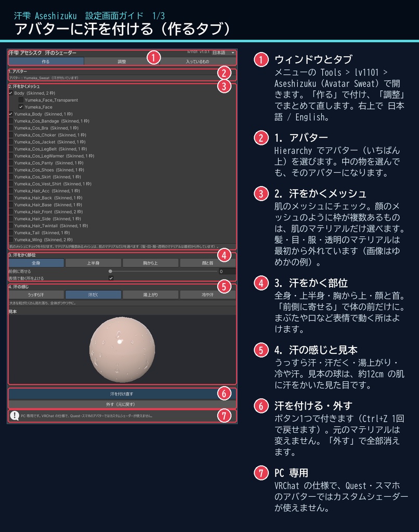Image resolution: width=419 pixels, height=532 pixels.
Task: Uncheck the Body (Skinned, 2枠) checkbox
Action: coord(11,93)
